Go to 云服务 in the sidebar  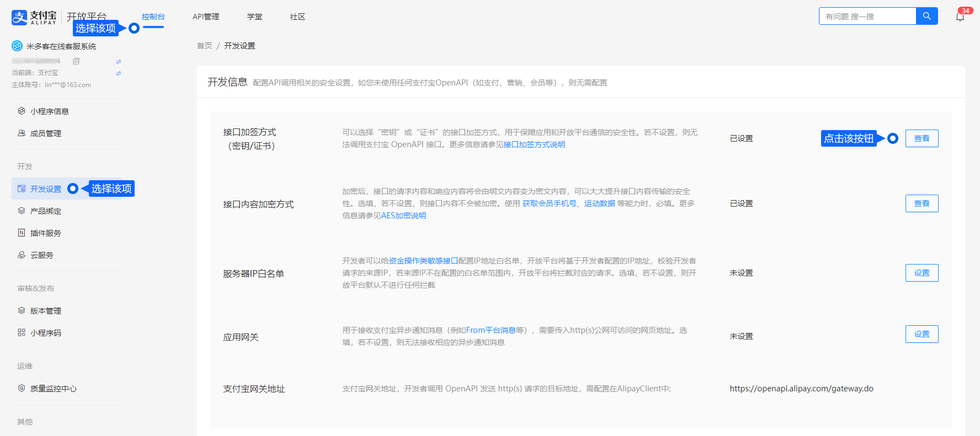click(41, 255)
